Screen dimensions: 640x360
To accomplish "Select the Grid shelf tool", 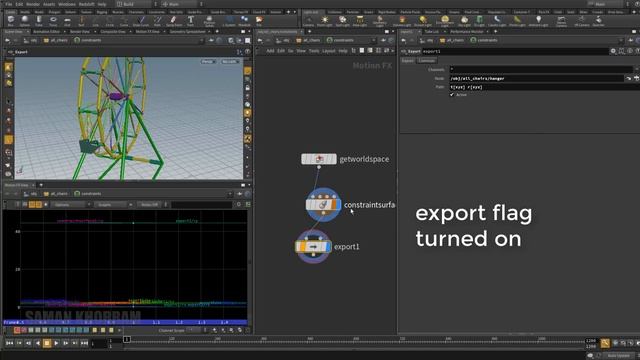I will 67,21.
